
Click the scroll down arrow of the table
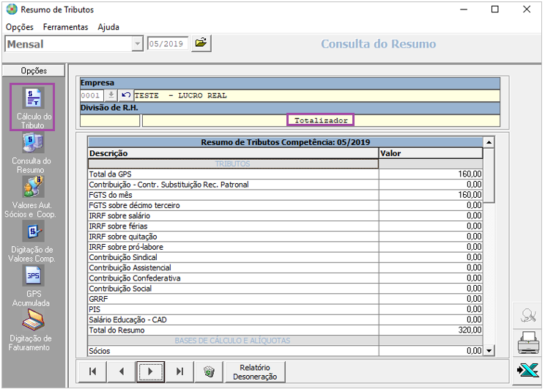pos(489,351)
